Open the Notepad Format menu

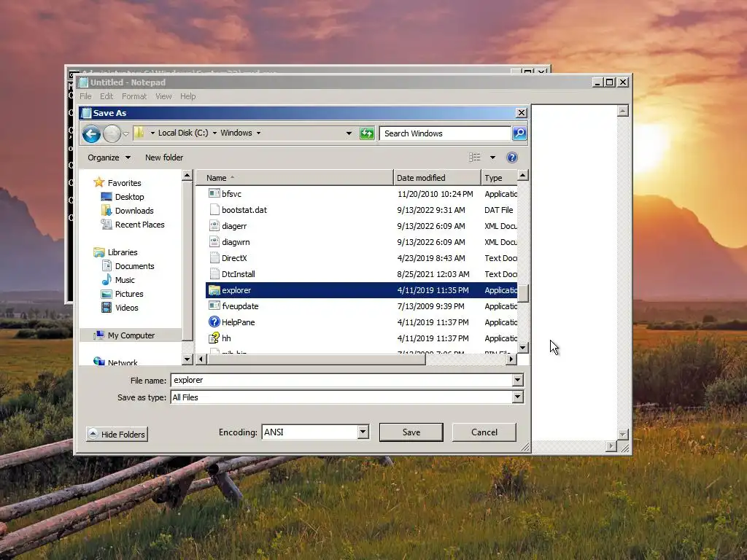134,96
